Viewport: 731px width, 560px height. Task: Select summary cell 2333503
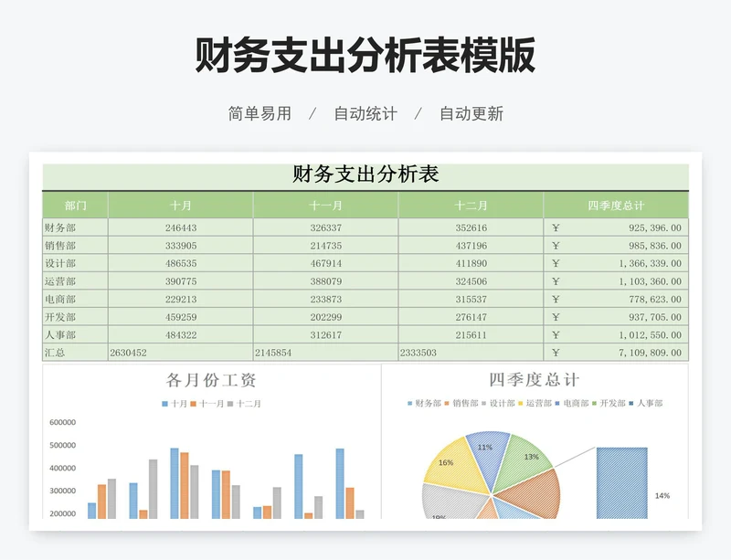[471, 353]
